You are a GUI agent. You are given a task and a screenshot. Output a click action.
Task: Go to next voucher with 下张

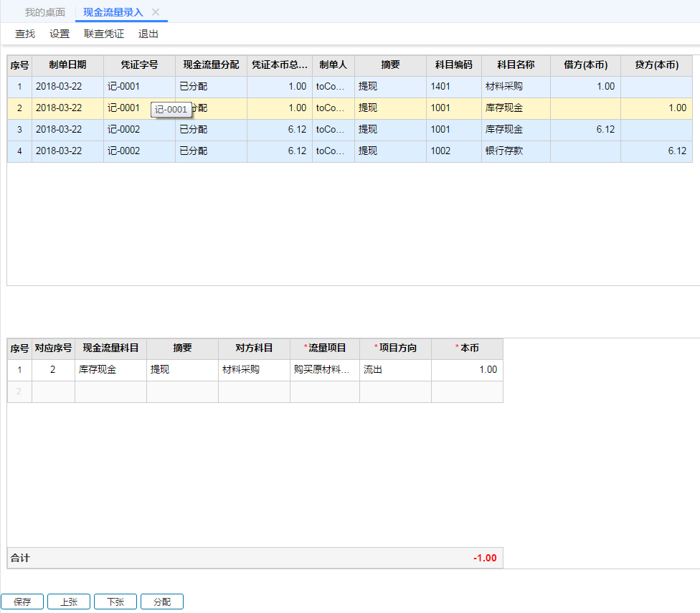pyautogui.click(x=115, y=602)
